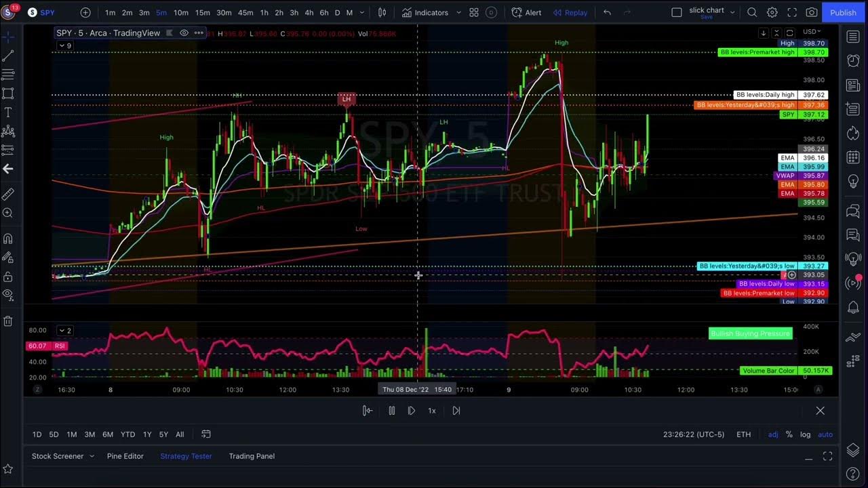Image resolution: width=868 pixels, height=488 pixels.
Task: Select the 15m timeframe
Action: click(203, 12)
